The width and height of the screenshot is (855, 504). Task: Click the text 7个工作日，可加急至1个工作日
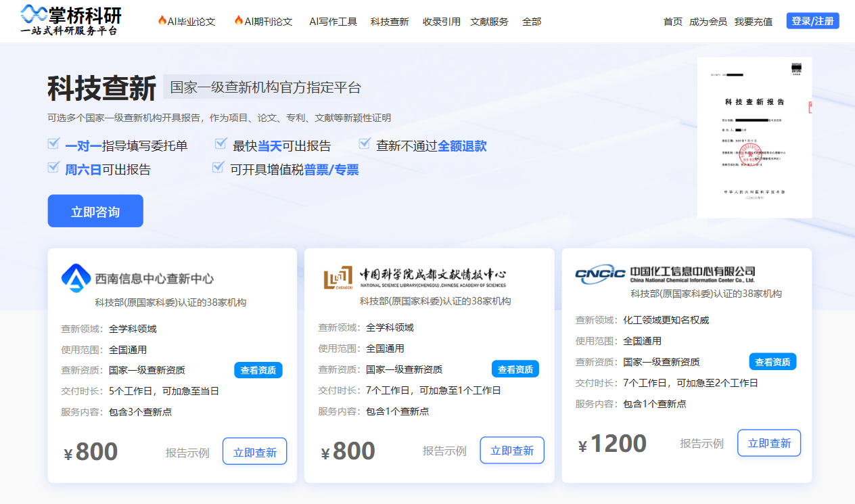pos(434,390)
